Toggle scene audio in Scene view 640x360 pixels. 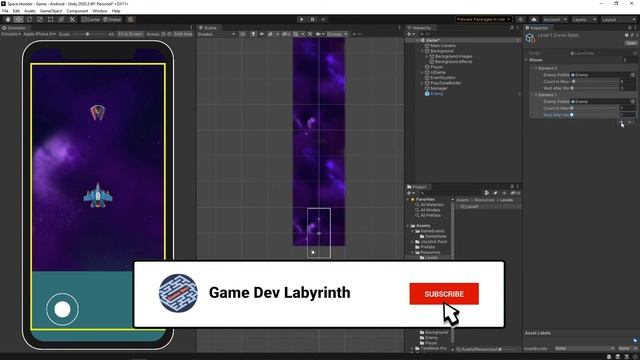(262, 34)
